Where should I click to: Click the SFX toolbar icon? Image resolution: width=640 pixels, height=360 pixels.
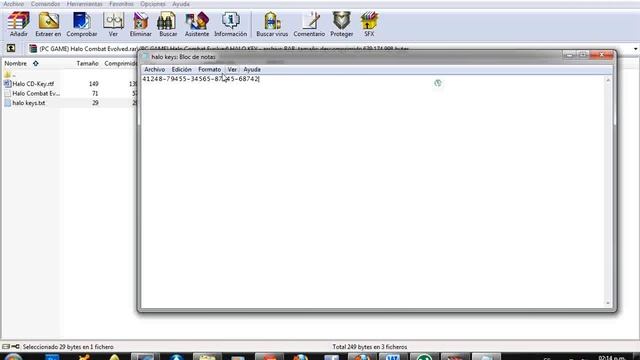369,20
